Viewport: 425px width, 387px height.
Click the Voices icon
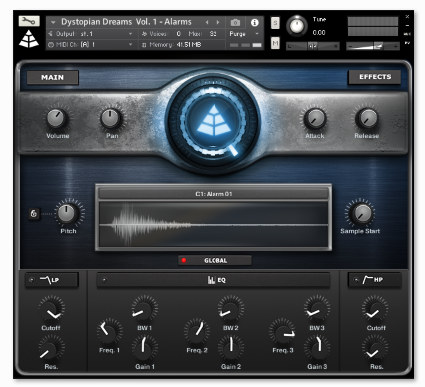click(x=144, y=34)
